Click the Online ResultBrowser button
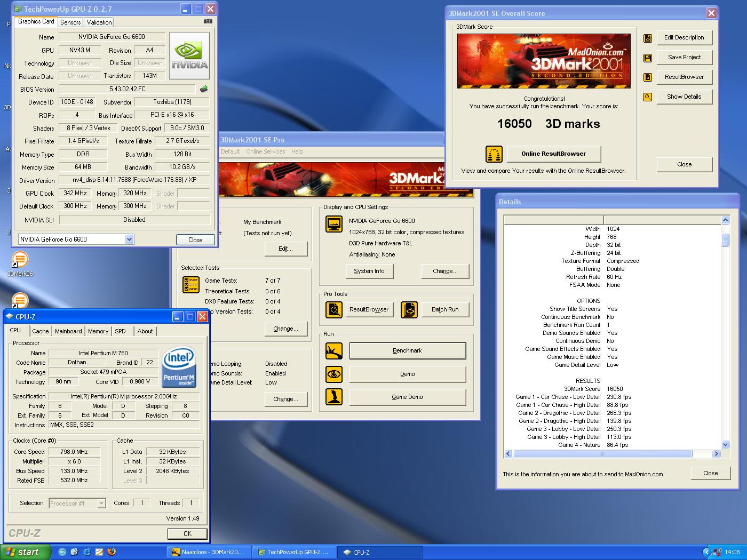The height and width of the screenshot is (560, 747). pos(554,154)
